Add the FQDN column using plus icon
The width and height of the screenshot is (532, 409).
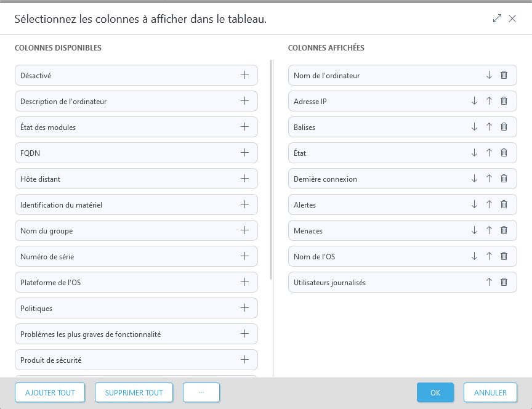pyautogui.click(x=244, y=153)
